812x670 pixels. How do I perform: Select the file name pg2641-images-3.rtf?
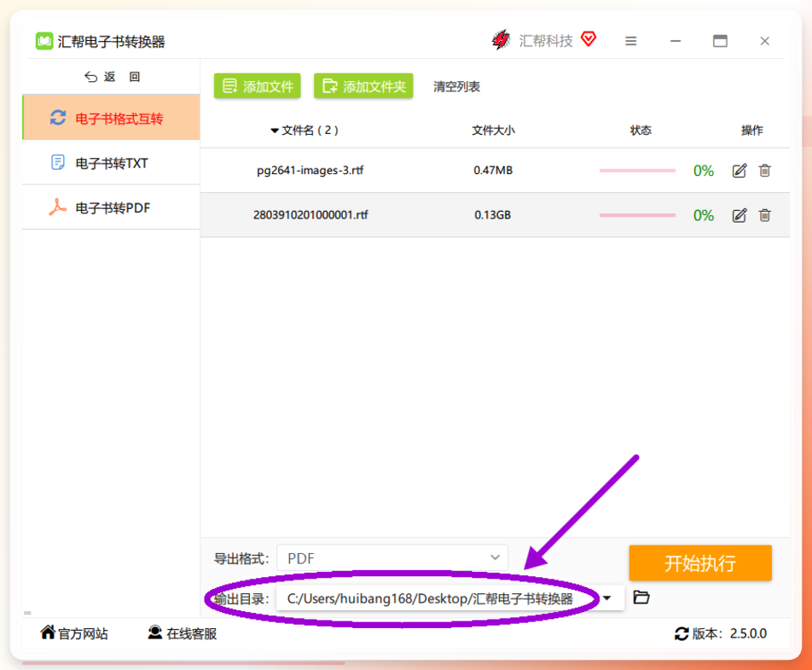tap(310, 170)
